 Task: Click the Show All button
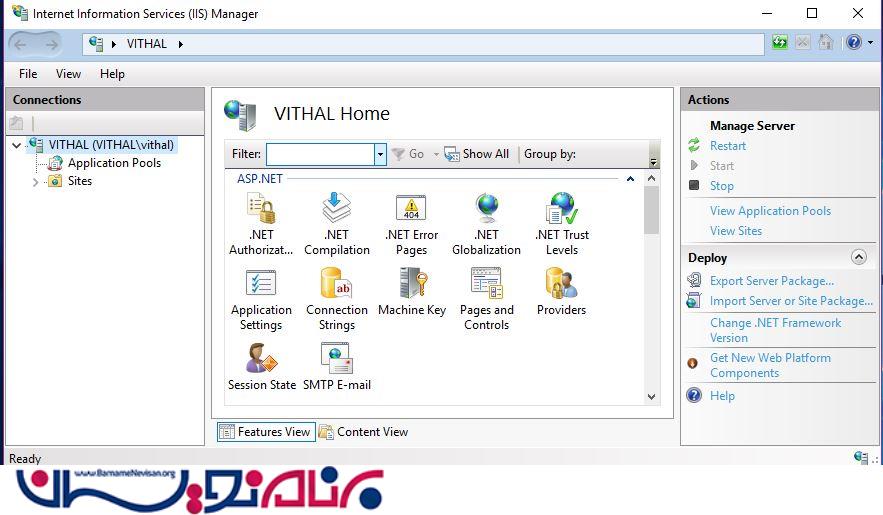[476, 154]
